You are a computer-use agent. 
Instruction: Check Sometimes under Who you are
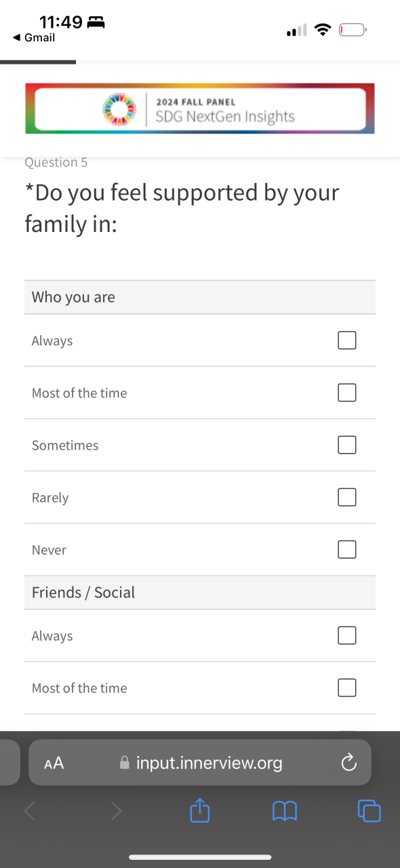[x=347, y=445]
